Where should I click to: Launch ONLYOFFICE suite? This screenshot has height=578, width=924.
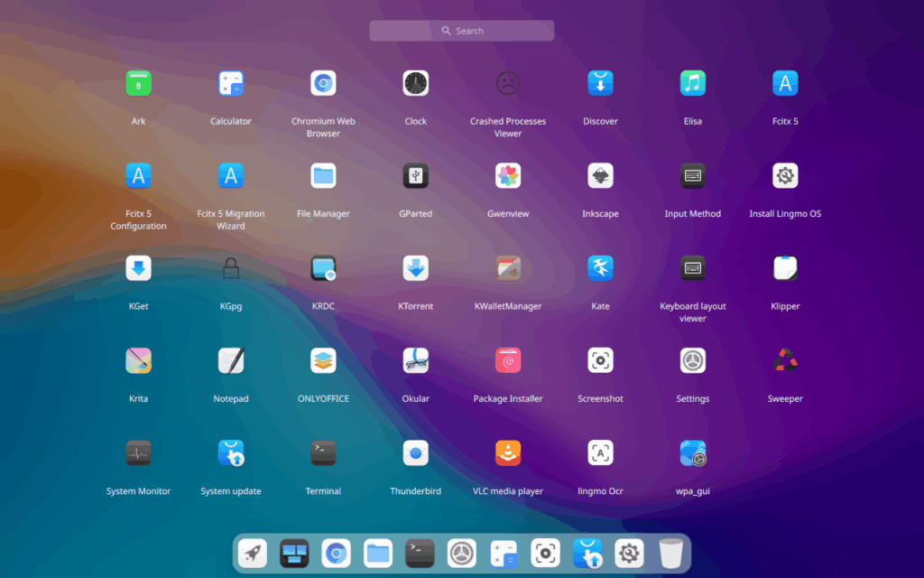(323, 361)
